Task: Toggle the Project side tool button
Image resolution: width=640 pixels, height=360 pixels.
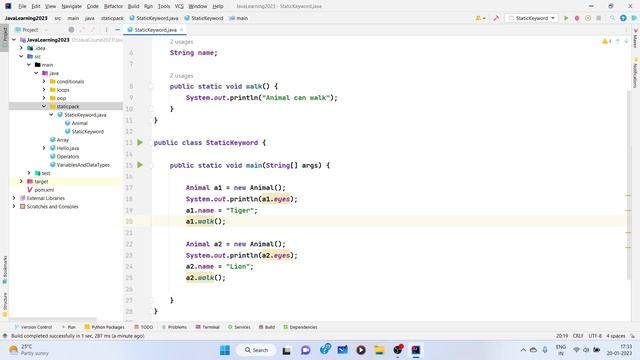Action: 4,37
